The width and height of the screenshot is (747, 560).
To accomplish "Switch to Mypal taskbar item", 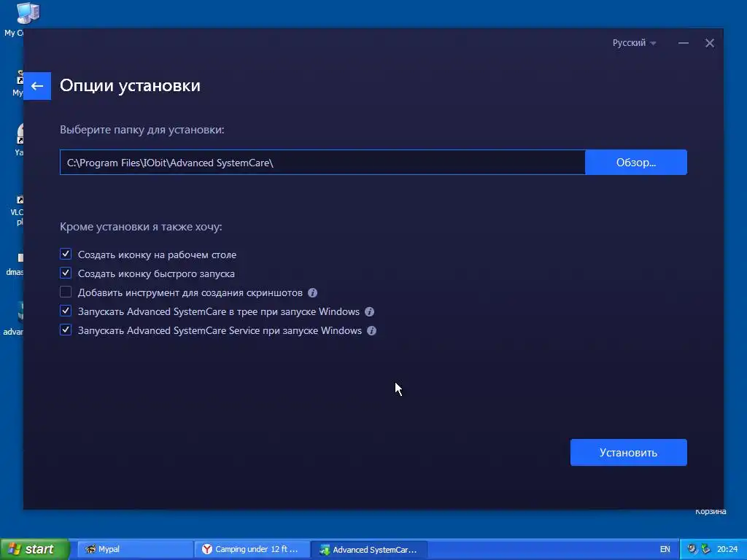I will [134, 549].
